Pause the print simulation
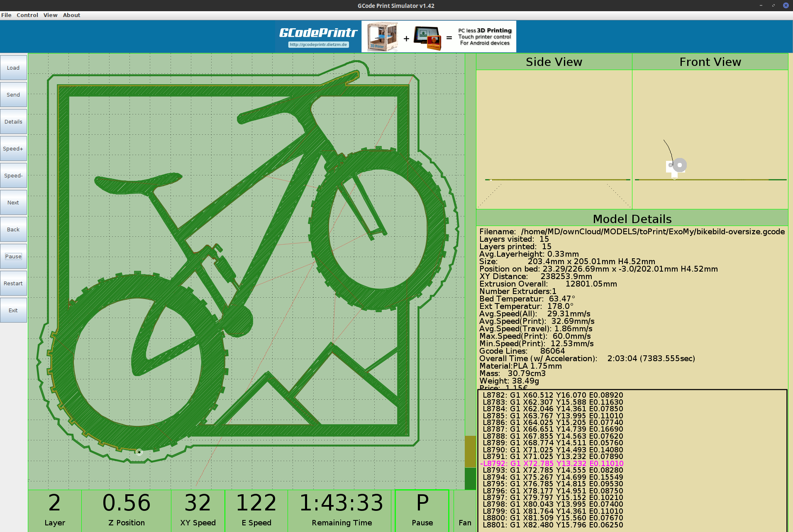 coord(13,256)
